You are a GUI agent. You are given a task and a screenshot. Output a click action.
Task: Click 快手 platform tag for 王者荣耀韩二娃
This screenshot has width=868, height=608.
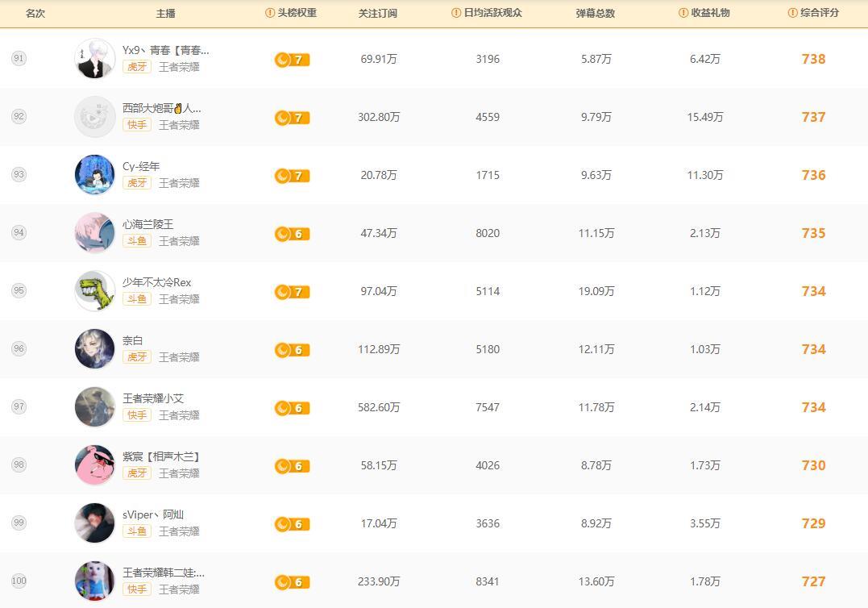(136, 589)
